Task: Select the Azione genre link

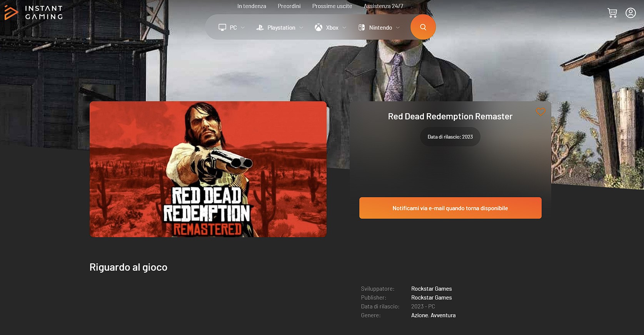Action: coord(419,315)
